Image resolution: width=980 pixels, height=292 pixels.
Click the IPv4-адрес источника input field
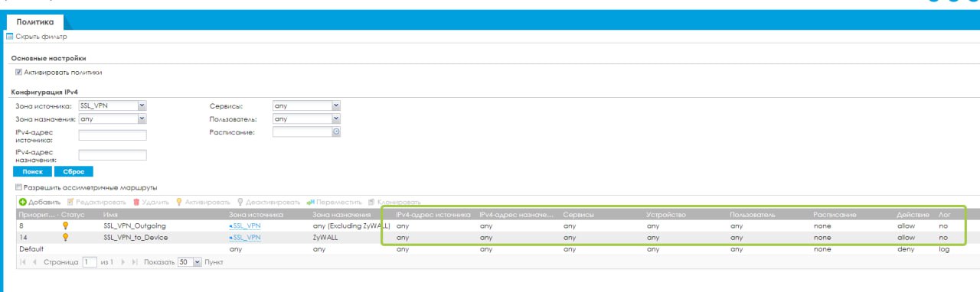(113, 135)
